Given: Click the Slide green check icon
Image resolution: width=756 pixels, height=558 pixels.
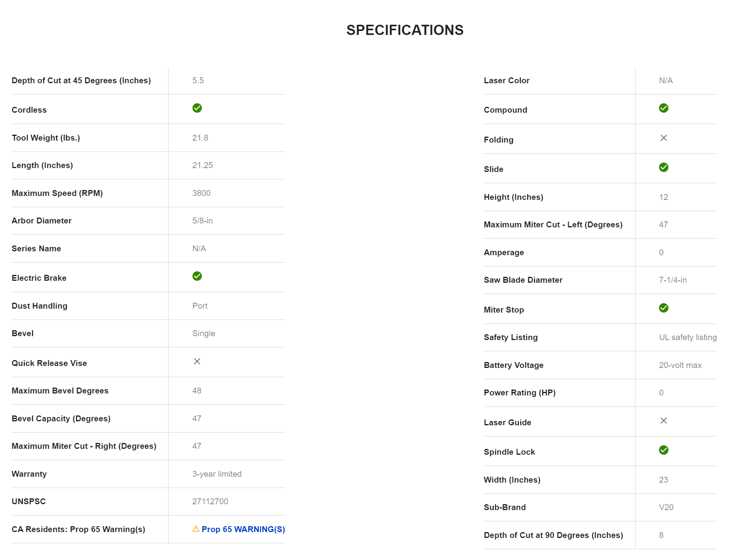Looking at the screenshot, I should click(664, 167).
